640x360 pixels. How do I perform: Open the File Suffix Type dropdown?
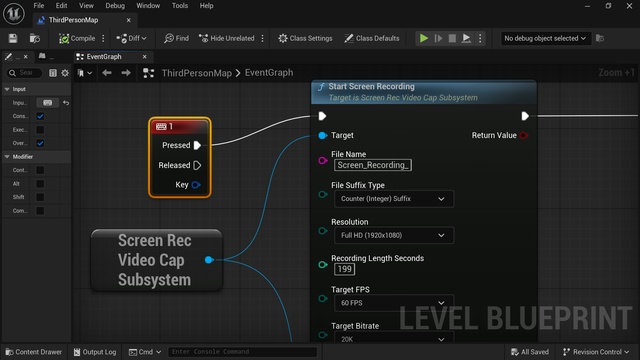coord(394,199)
